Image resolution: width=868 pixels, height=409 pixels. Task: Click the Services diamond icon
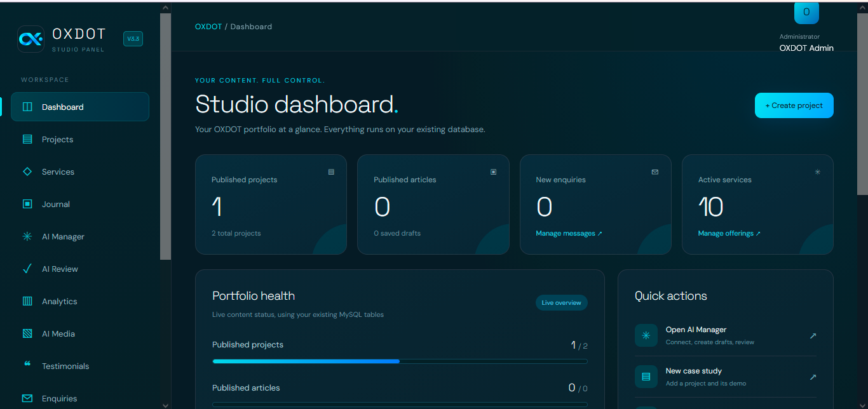point(27,171)
